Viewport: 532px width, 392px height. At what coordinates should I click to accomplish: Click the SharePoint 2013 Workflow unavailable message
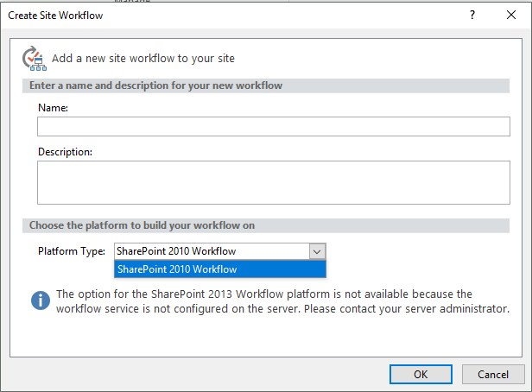pyautogui.click(x=282, y=301)
